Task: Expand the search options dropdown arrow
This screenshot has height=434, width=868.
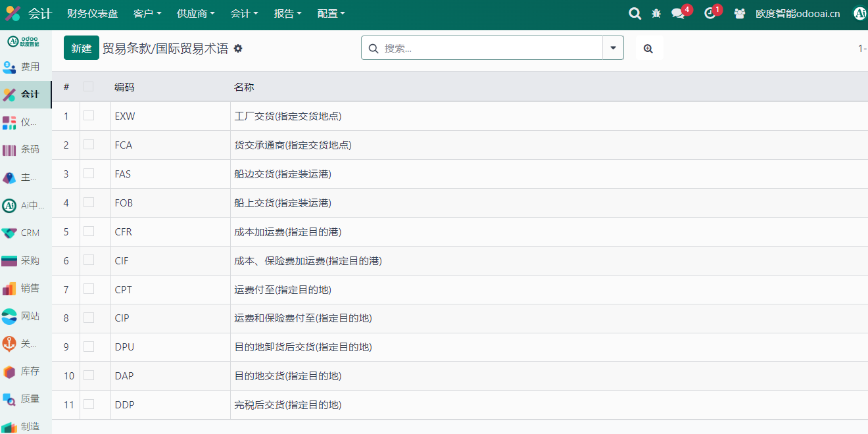Action: coord(613,48)
